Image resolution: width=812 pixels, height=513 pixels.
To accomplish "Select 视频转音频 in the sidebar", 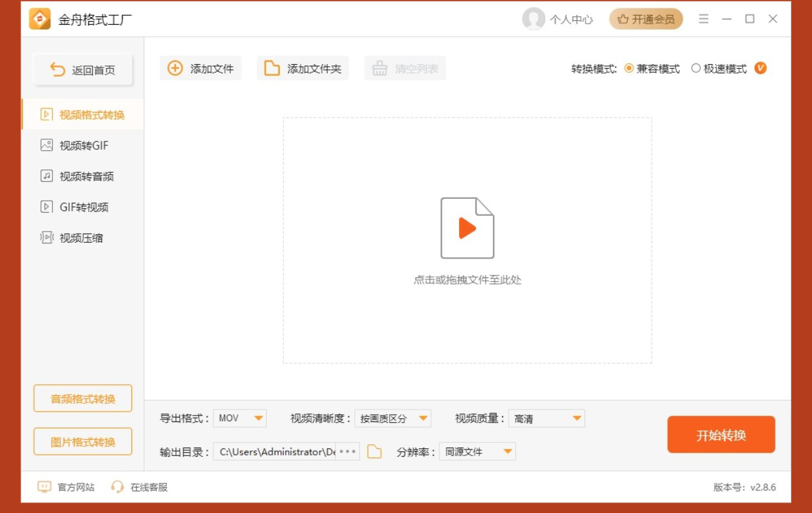I will [x=83, y=176].
